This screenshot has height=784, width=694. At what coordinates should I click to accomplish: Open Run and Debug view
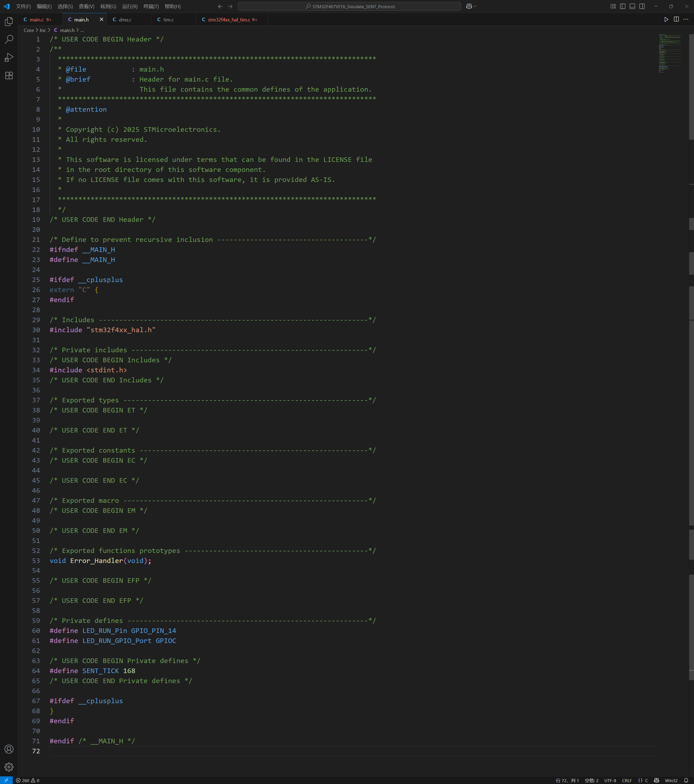(x=9, y=57)
